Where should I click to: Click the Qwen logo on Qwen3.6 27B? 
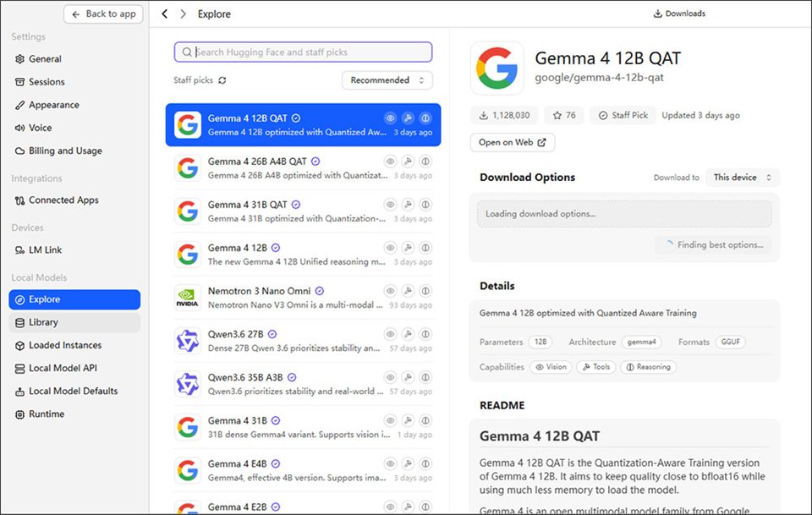click(188, 341)
